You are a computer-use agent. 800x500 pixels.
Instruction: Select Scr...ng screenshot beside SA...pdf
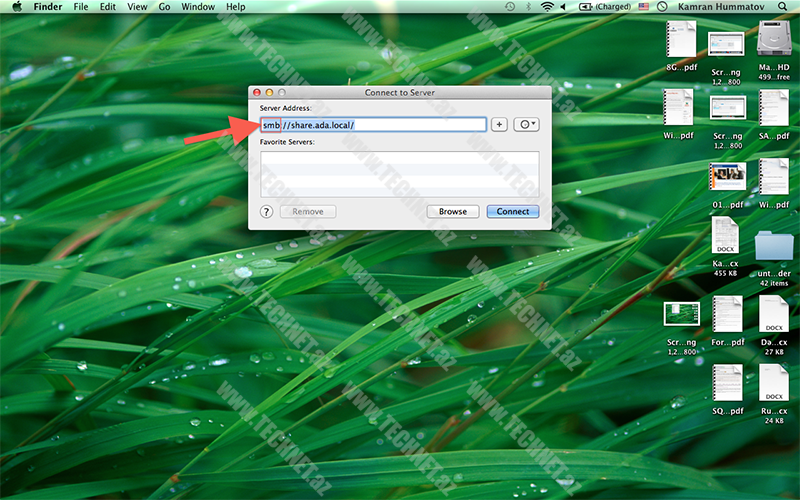(x=728, y=108)
